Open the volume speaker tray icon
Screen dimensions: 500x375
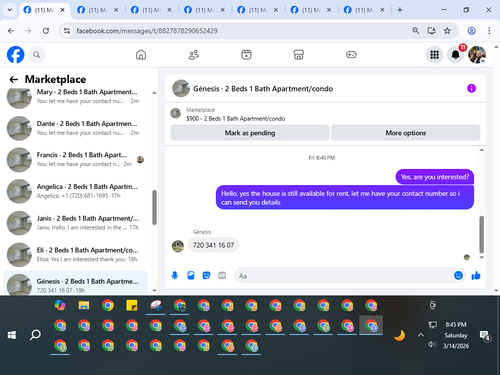pos(432,344)
